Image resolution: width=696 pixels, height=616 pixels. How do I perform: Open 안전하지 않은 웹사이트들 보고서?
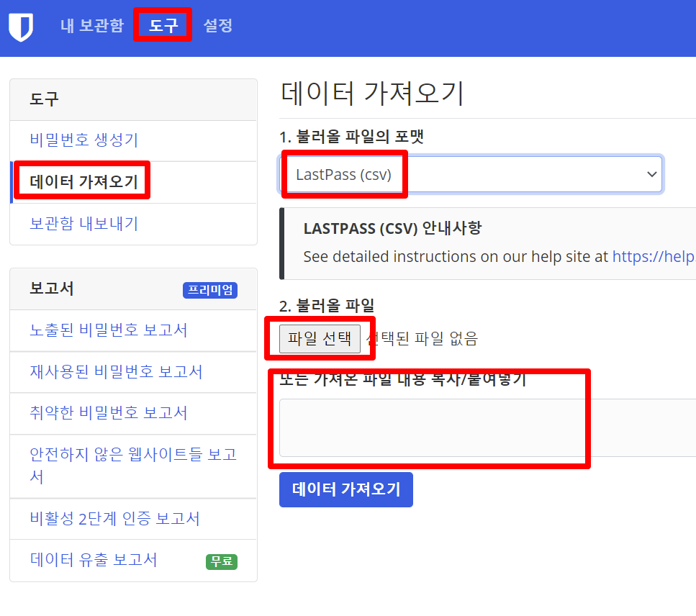(x=133, y=466)
